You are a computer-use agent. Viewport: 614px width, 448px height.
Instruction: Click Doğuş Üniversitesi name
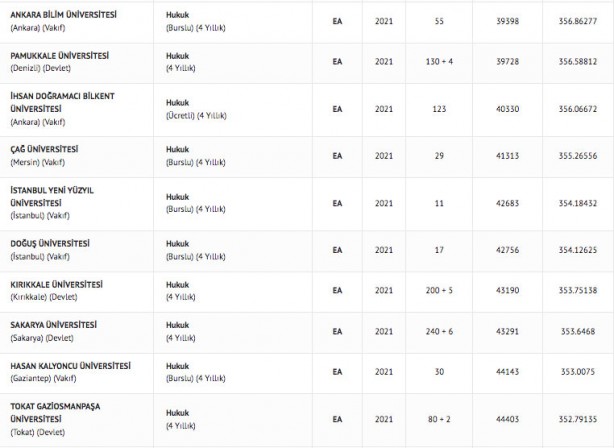click(x=50, y=243)
